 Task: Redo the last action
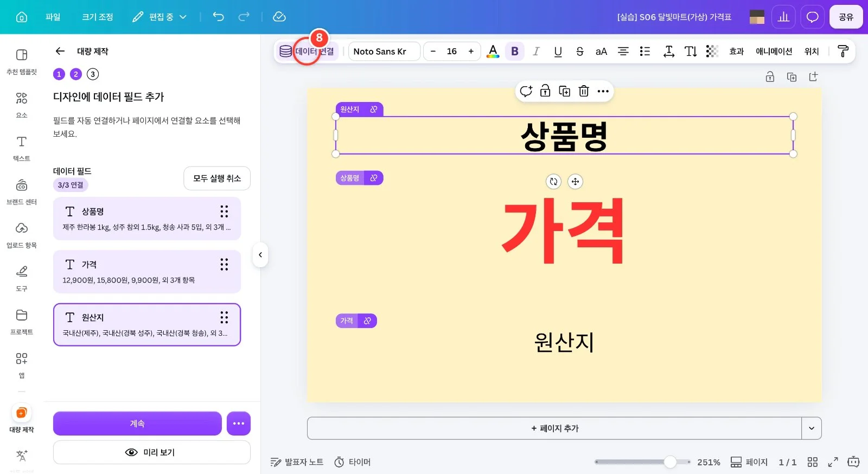point(244,17)
